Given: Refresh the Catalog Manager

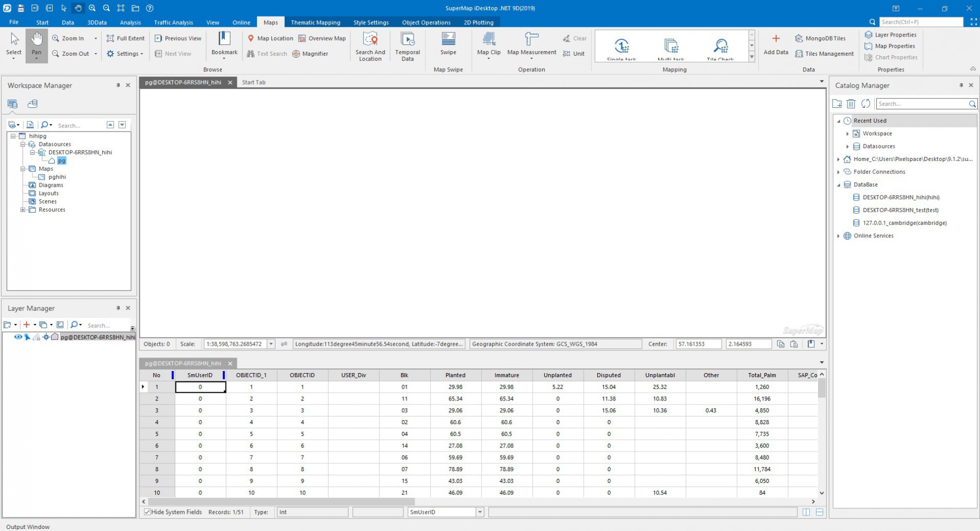Looking at the screenshot, I should pos(865,104).
